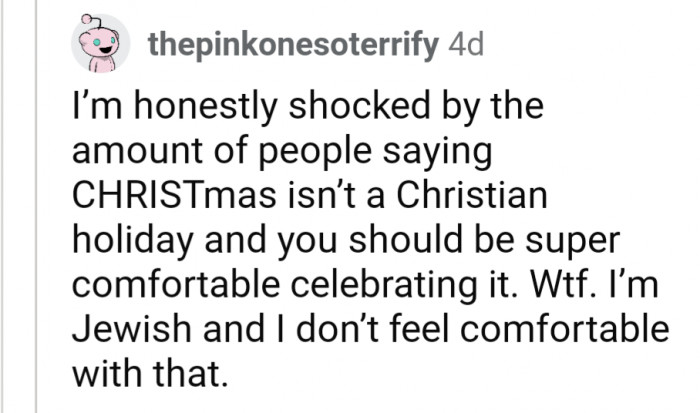The image size is (700, 413).
Task: Select the word CHRISTmas in the comment
Action: 174,195
